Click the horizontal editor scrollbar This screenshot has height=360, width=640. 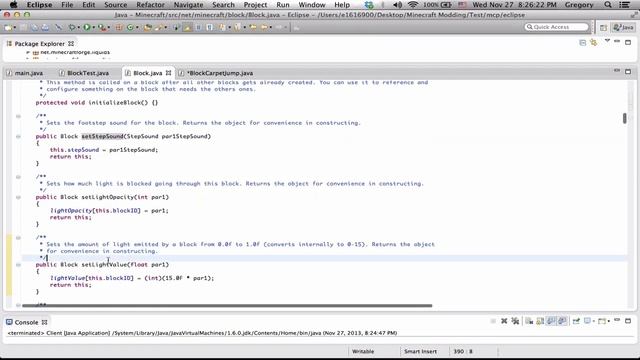click(227, 305)
